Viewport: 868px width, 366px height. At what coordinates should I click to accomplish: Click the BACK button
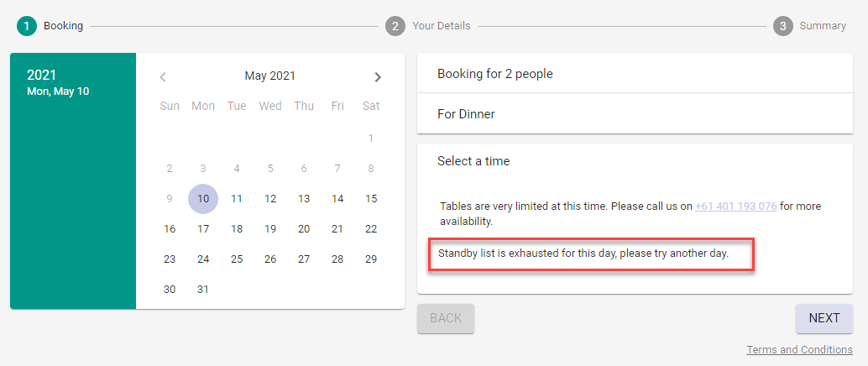click(446, 318)
